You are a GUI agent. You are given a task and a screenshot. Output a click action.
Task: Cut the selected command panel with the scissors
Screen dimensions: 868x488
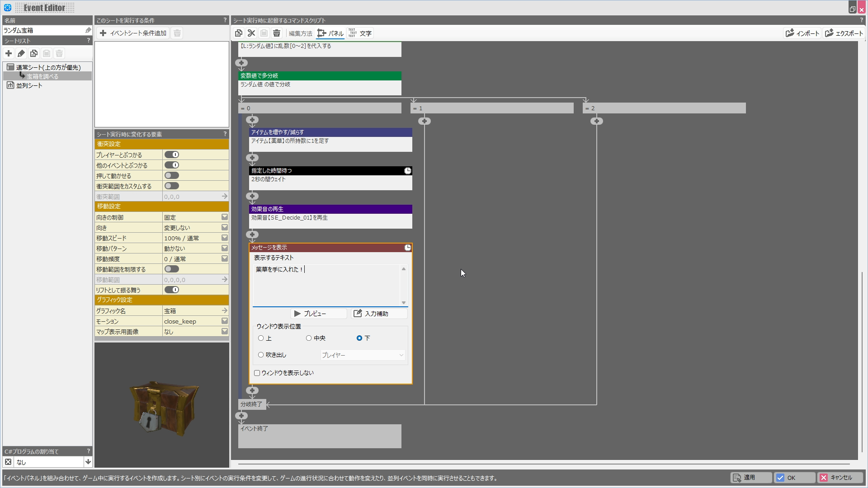pyautogui.click(x=251, y=33)
